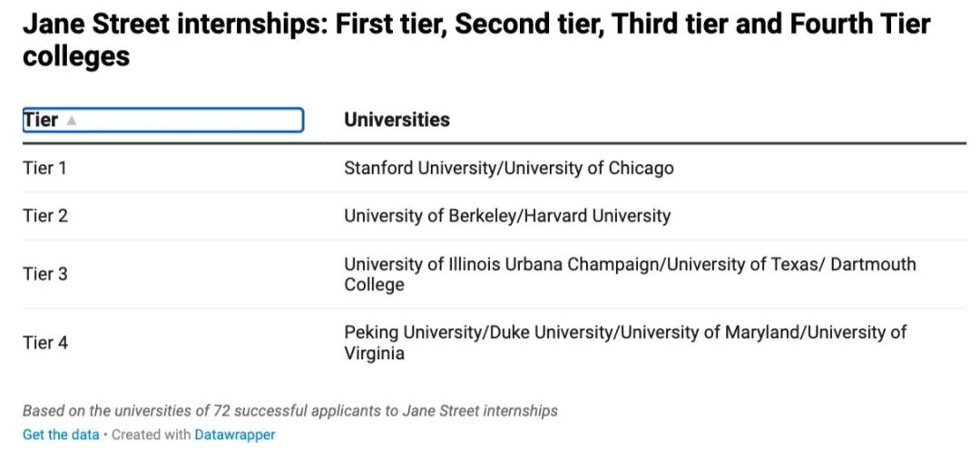
Task: Click the footnote about 72 successful applicants
Action: point(290,411)
